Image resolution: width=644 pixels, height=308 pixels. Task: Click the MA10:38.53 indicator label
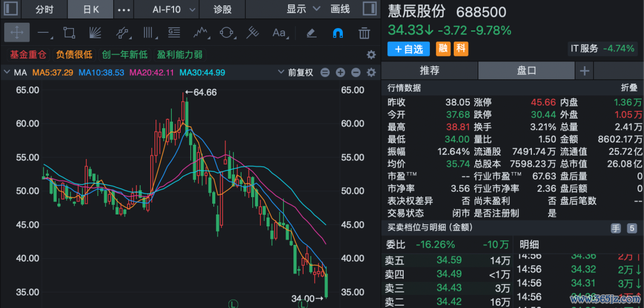(101, 73)
